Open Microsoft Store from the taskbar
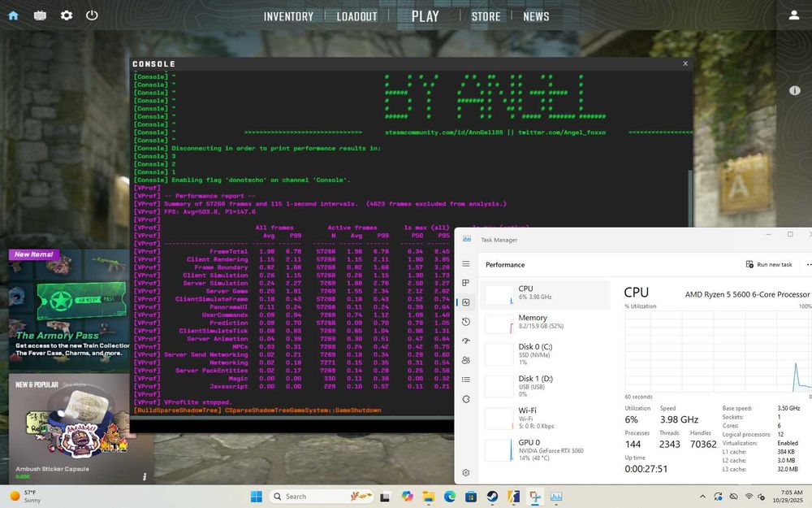Image resolution: width=812 pixels, height=508 pixels. pos(471,497)
